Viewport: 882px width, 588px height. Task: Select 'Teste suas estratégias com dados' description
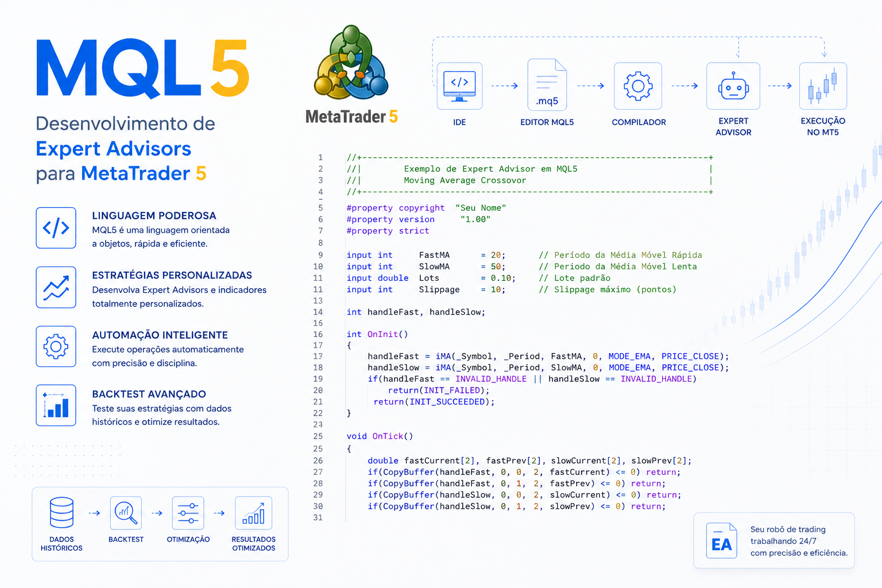click(x=162, y=409)
